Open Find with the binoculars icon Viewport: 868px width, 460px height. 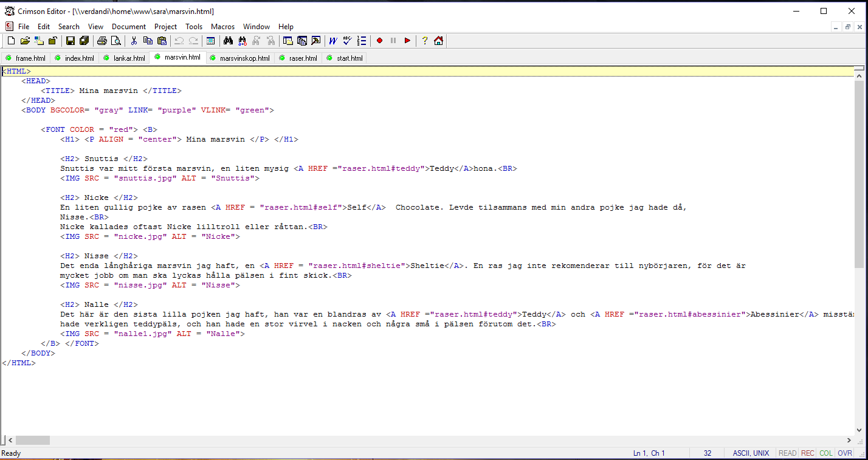click(x=229, y=41)
